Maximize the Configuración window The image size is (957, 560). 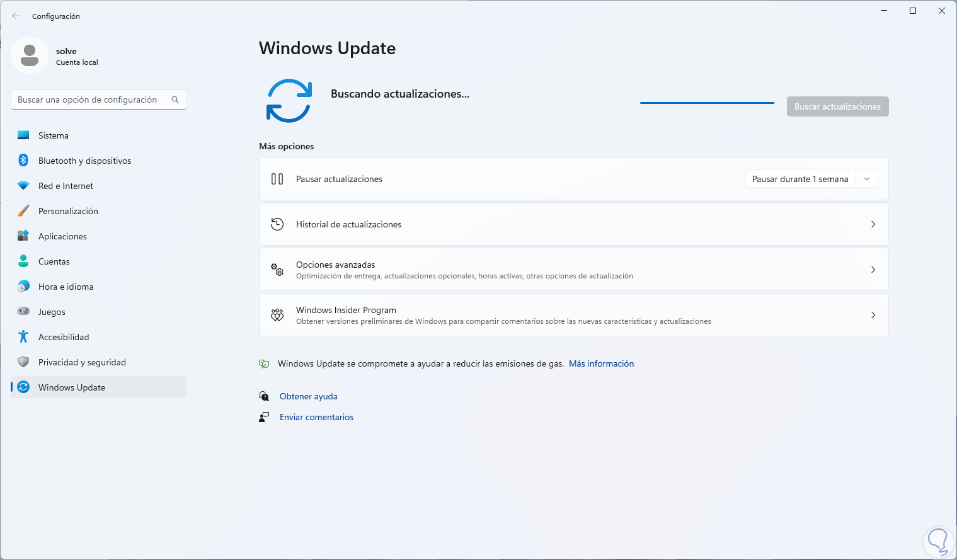913,11
